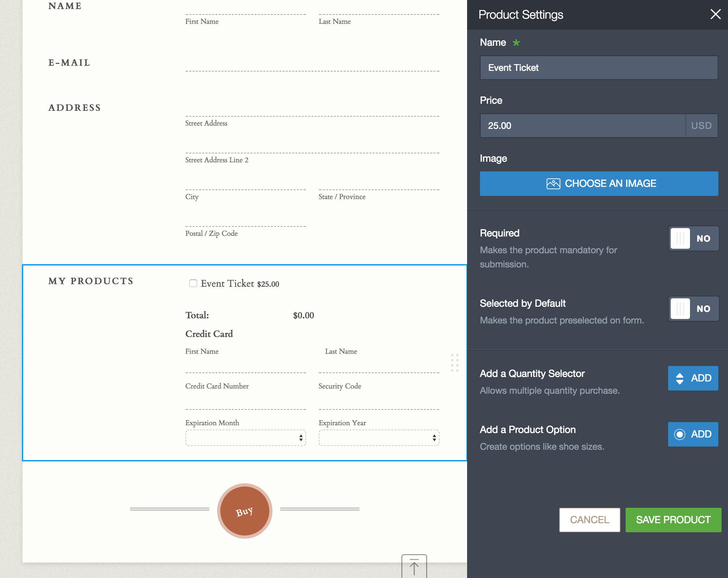This screenshot has height=578, width=728.
Task: Grab the drag handle dots beside My Products
Action: click(455, 363)
